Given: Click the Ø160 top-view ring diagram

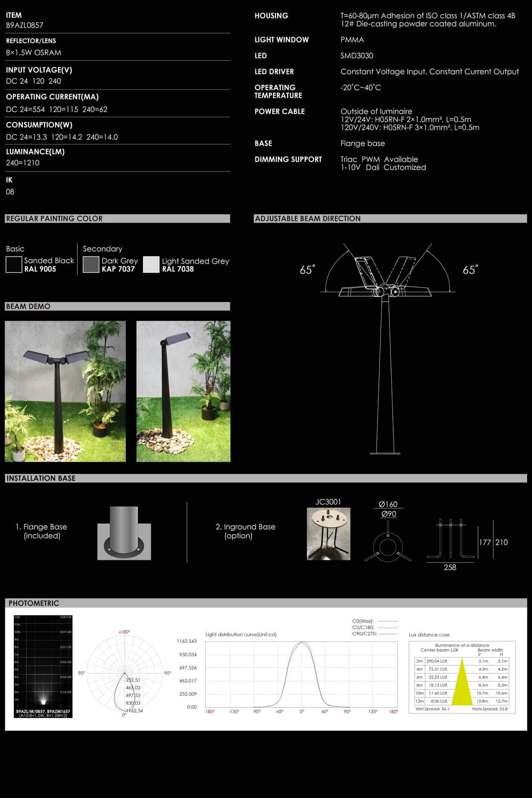Looking at the screenshot, I should click(388, 547).
